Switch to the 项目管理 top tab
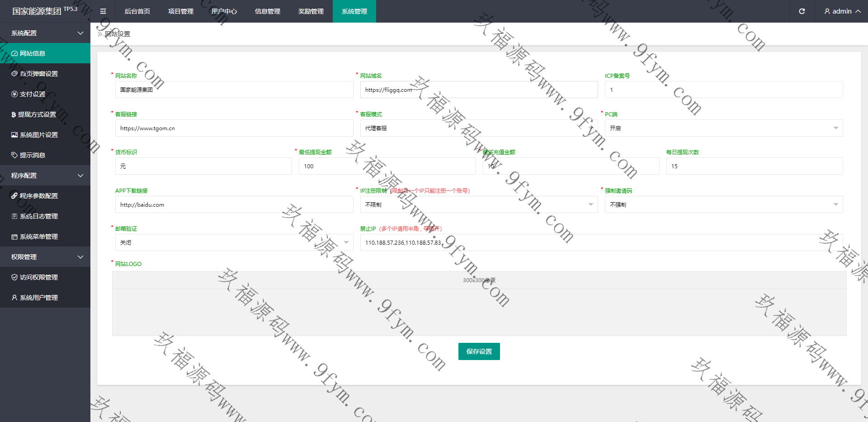The height and width of the screenshot is (422, 868). click(181, 11)
